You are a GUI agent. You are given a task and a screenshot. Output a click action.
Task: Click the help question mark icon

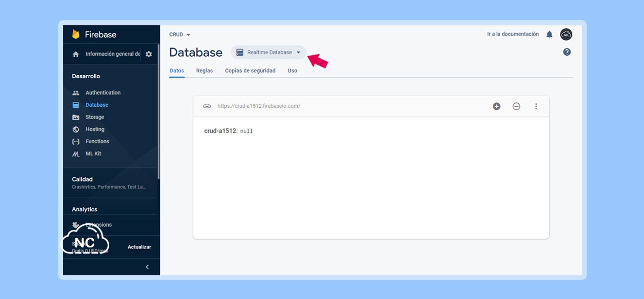click(x=567, y=52)
